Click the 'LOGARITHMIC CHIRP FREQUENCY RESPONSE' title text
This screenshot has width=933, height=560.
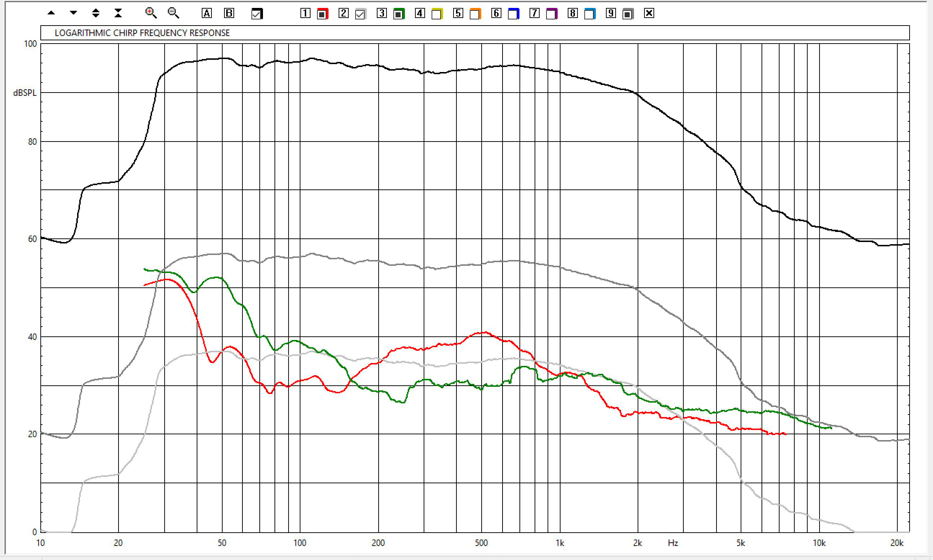click(142, 33)
